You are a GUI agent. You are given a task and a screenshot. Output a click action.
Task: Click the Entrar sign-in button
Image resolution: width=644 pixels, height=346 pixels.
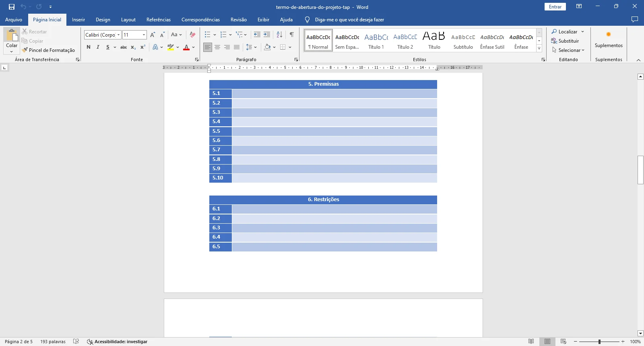click(555, 7)
